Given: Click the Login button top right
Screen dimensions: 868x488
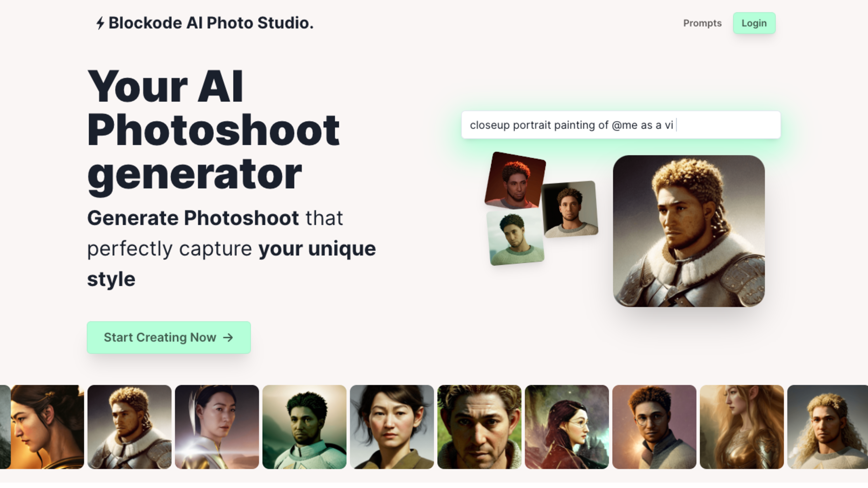Looking at the screenshot, I should coord(754,23).
